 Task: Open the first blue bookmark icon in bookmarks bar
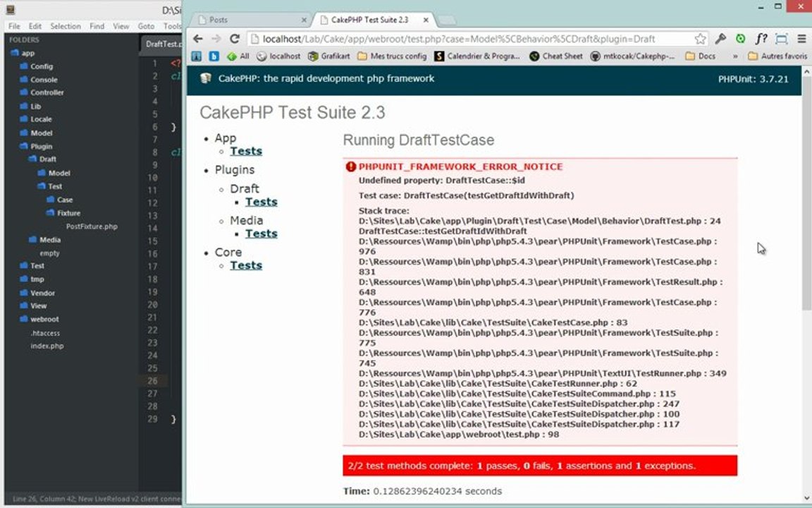tap(197, 56)
